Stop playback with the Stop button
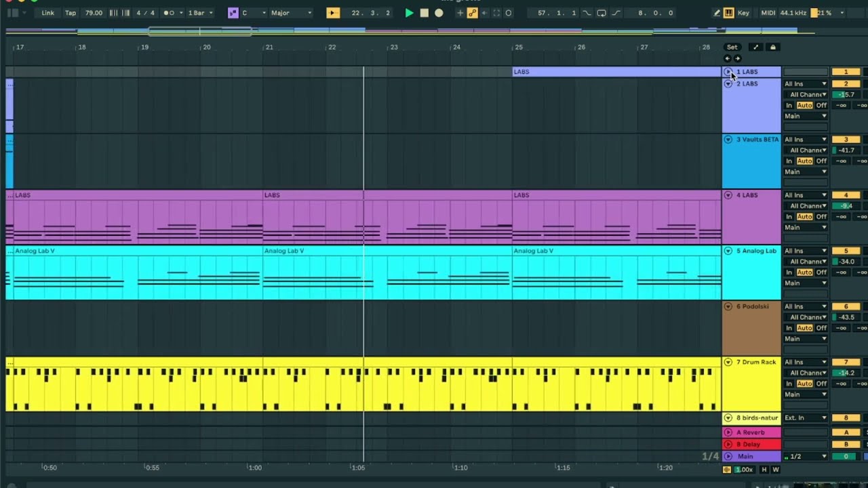 (425, 13)
